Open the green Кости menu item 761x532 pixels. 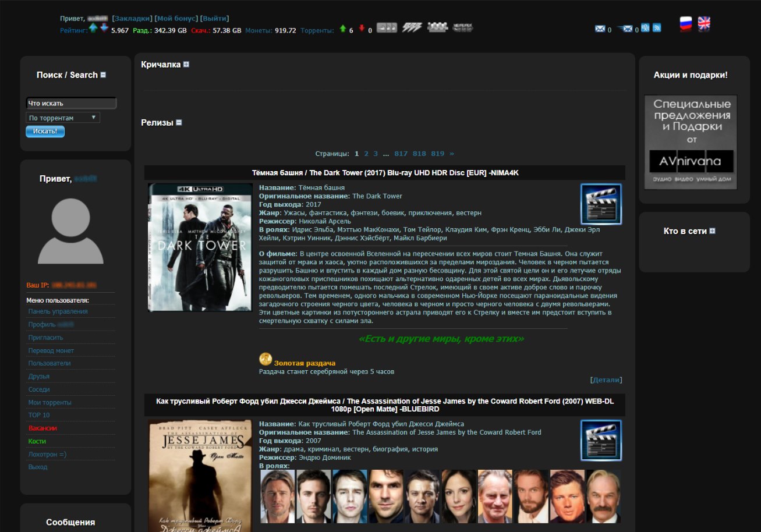tap(37, 441)
